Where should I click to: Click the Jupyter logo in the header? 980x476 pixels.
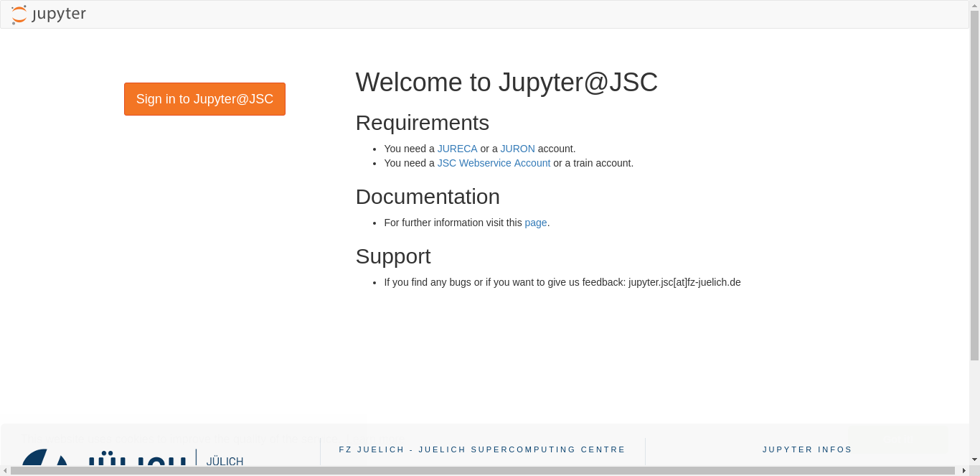click(x=49, y=14)
